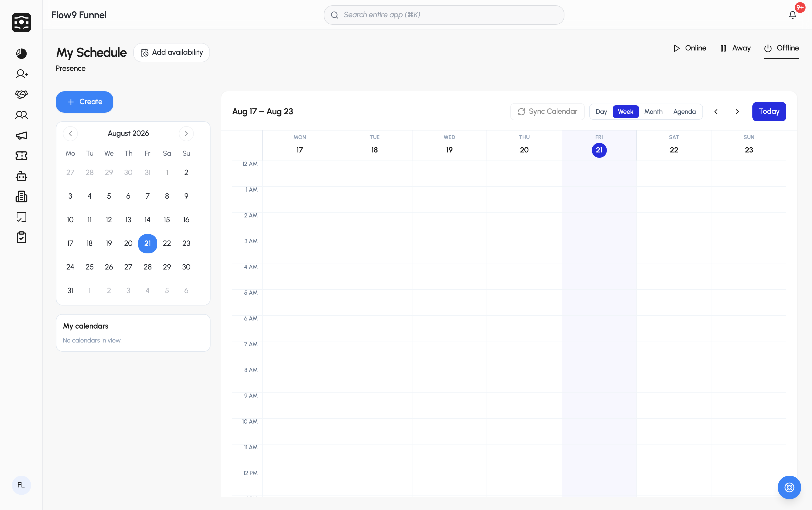The height and width of the screenshot is (510, 812).
Task: Click THU 20 column header
Action: [524, 145]
